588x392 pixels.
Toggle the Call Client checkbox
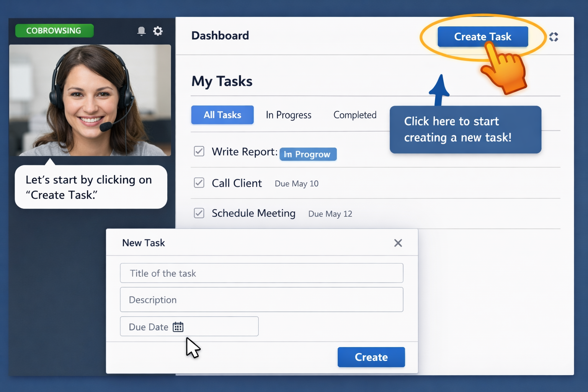(199, 183)
